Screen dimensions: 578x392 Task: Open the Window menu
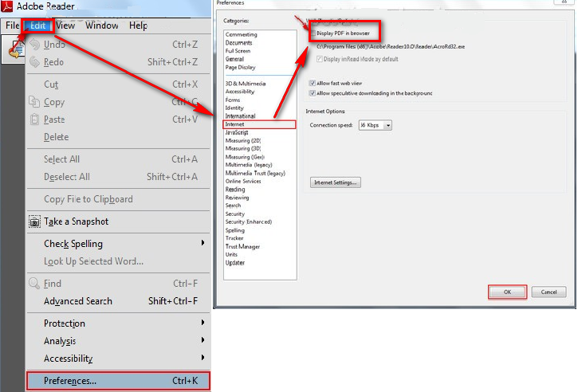(102, 25)
